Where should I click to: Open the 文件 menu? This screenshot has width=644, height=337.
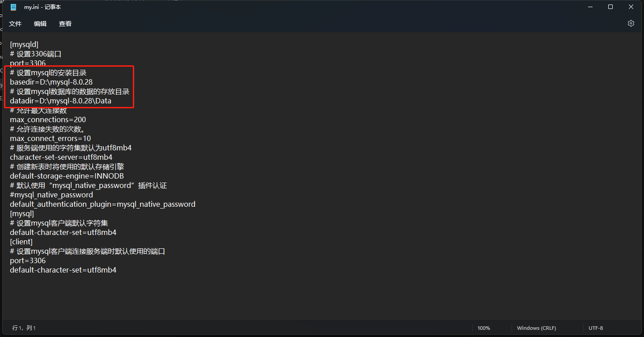tap(15, 24)
